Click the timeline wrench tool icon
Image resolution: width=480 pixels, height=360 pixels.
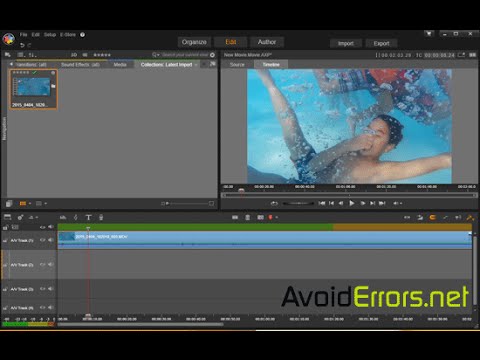(x=470, y=218)
